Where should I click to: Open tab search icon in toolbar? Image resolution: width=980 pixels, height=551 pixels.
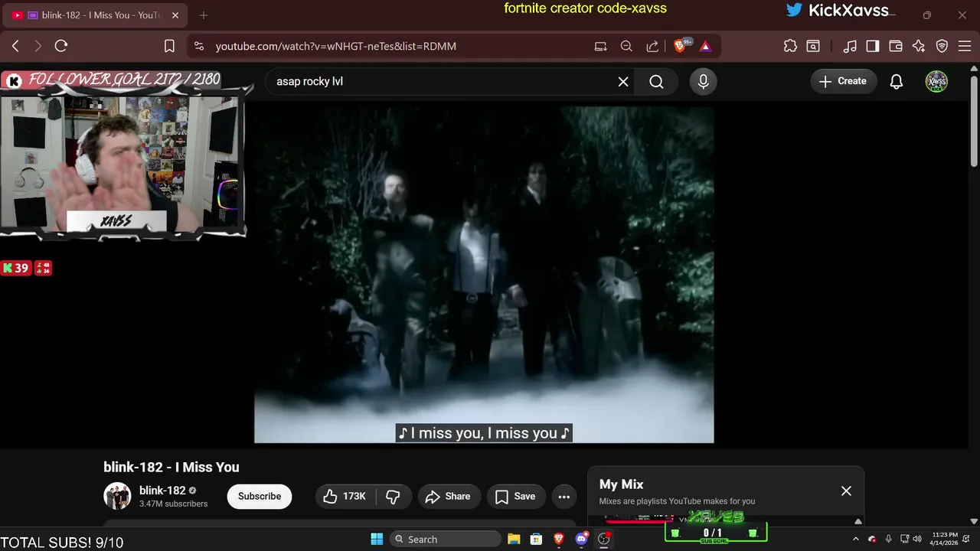(813, 46)
